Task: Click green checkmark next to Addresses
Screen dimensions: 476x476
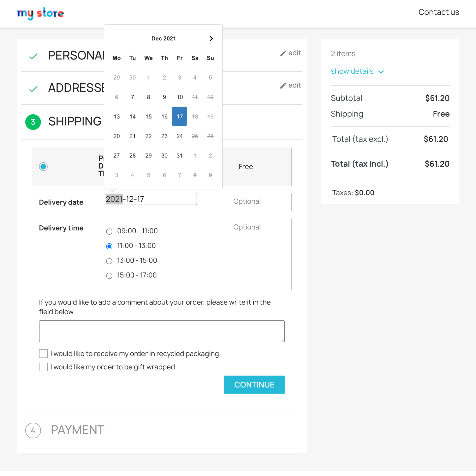Action: 33,89
